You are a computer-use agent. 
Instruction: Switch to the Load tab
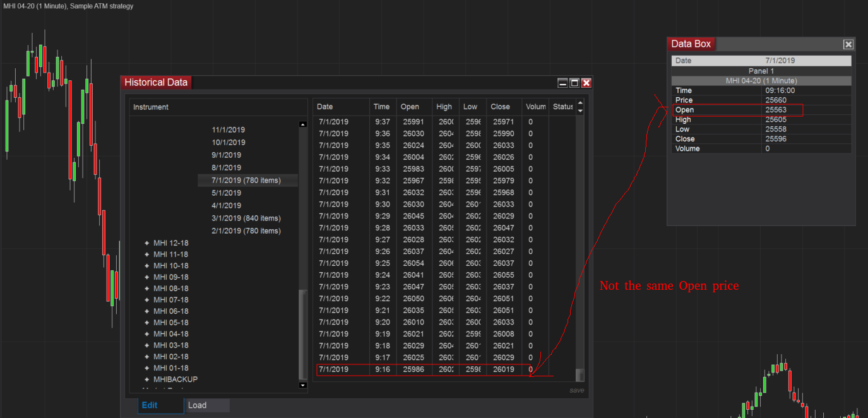[207, 405]
